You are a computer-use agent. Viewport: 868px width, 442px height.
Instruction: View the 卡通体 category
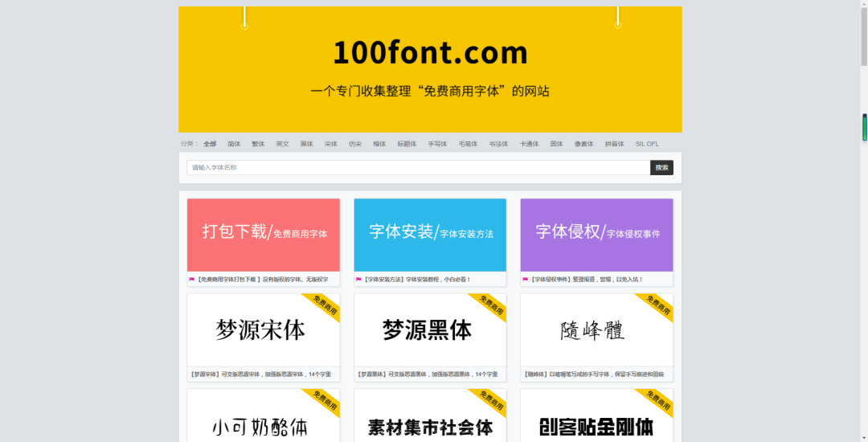529,144
